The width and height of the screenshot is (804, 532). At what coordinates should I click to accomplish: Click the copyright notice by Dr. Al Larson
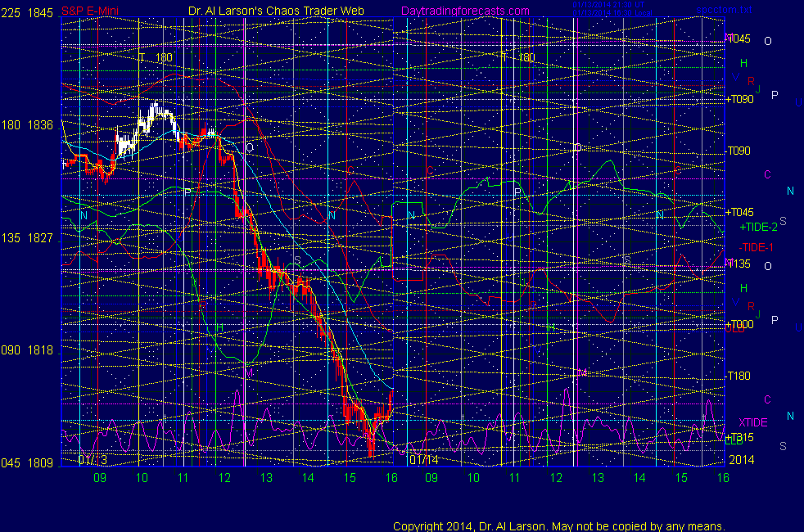pyautogui.click(x=559, y=525)
